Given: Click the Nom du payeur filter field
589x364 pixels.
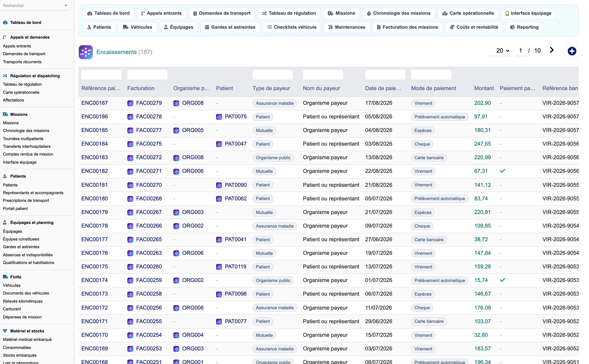Looking at the screenshot, I should (x=323, y=75).
